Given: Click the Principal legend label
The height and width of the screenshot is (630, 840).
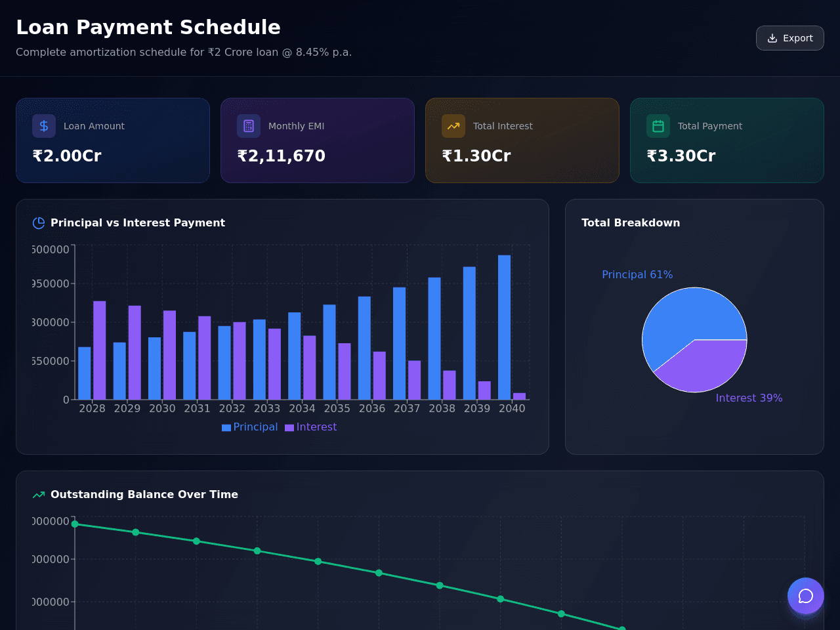Looking at the screenshot, I should [255, 427].
